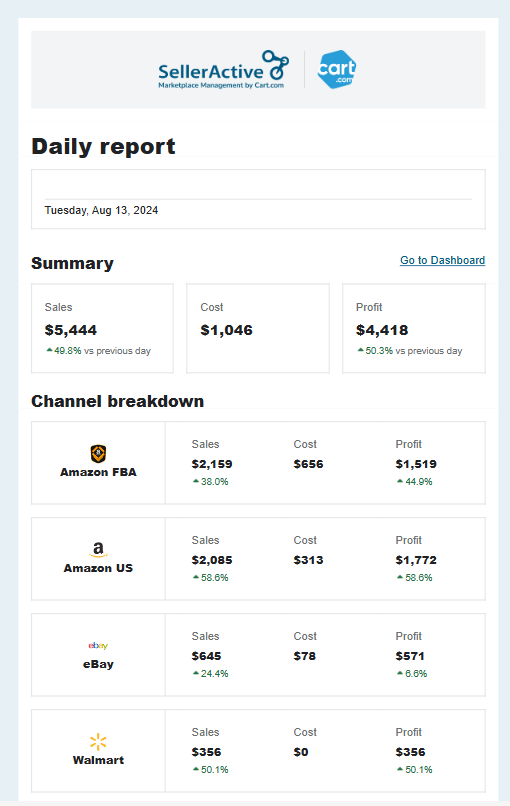Viewport: 510px width, 806px height.
Task: Click the Amazon US smile logo
Action: coord(98,549)
